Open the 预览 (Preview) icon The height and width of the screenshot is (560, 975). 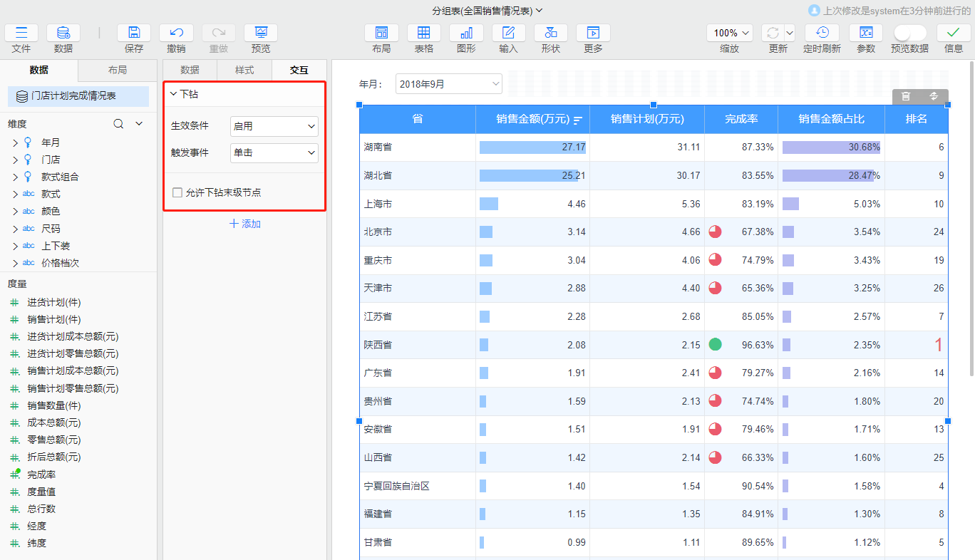click(261, 33)
